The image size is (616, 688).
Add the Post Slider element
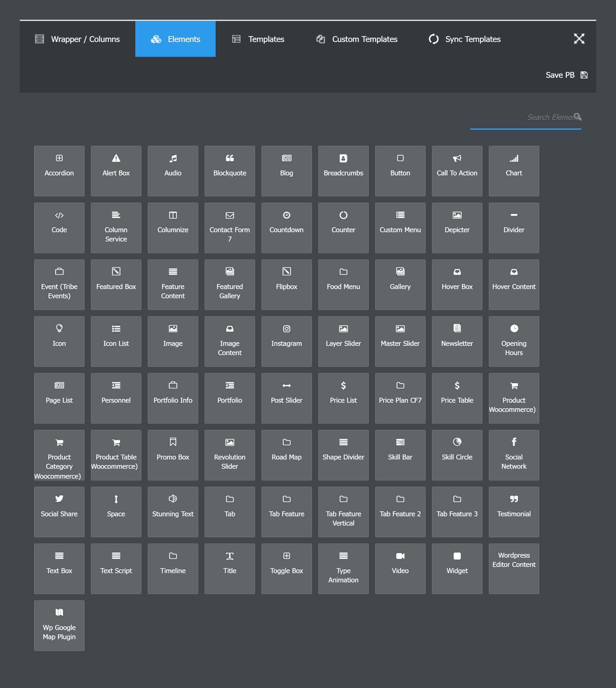[x=287, y=398]
